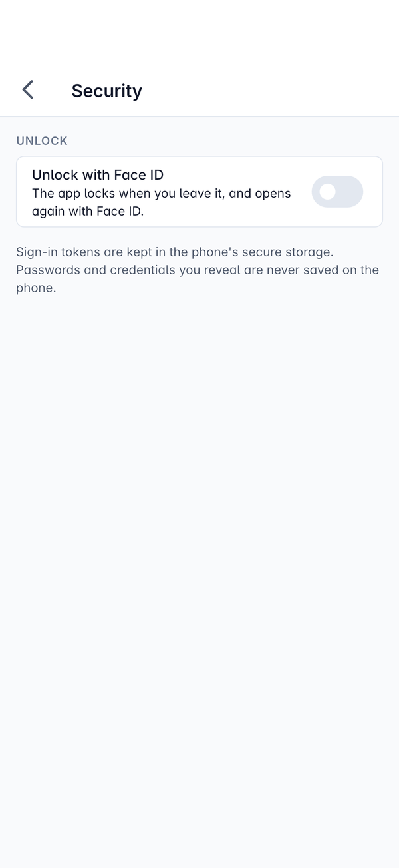Tap the 'again with Face ID.' description line

click(x=88, y=212)
